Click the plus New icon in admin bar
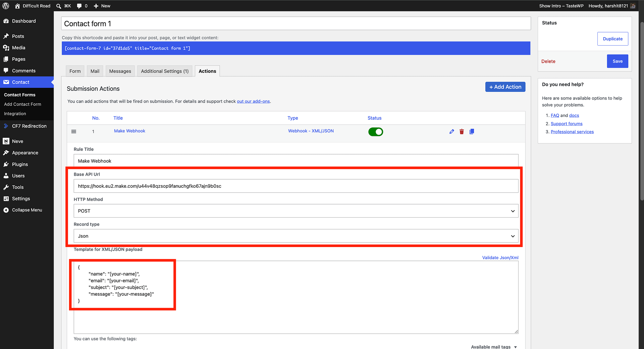This screenshot has width=644, height=349. tap(96, 6)
